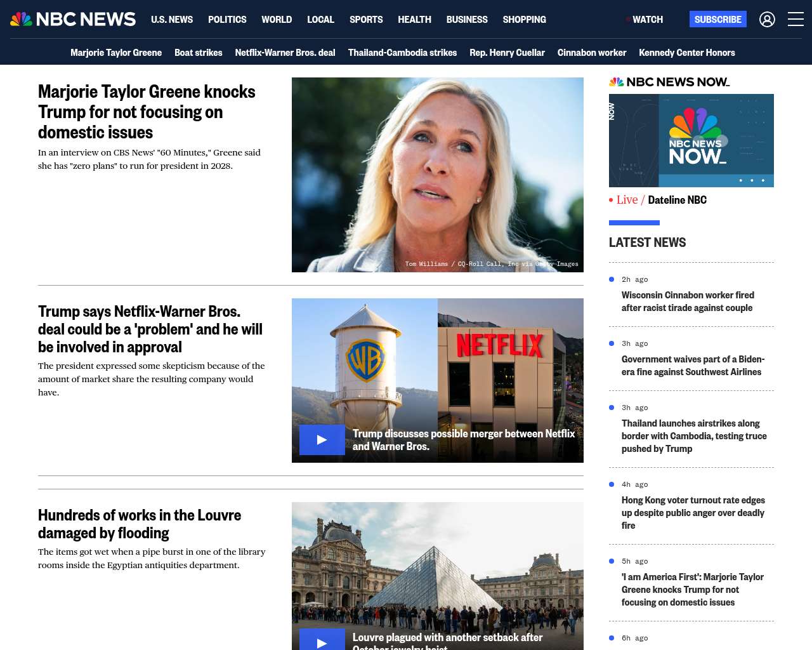Open the hamburger navigation menu

pos(796,20)
